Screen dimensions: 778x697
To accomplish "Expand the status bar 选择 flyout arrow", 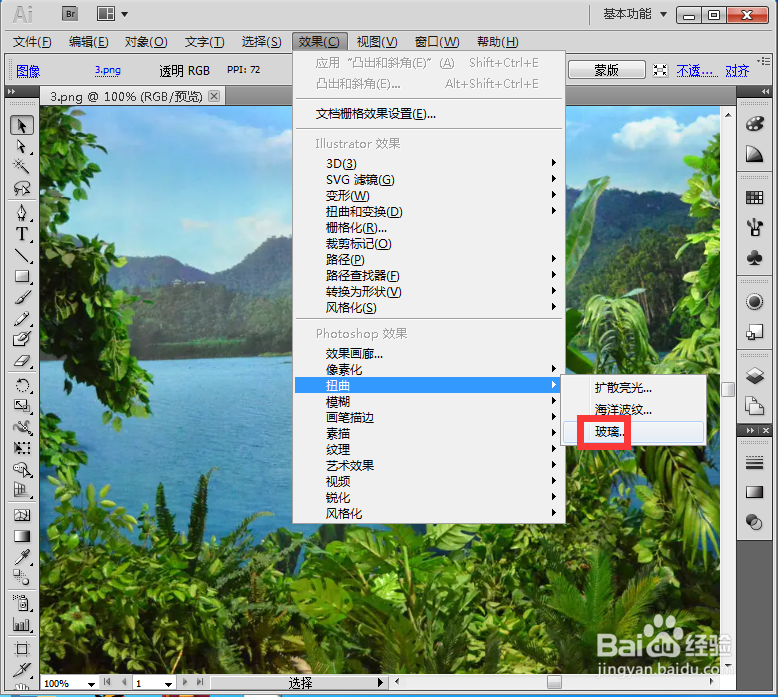I will [380, 683].
